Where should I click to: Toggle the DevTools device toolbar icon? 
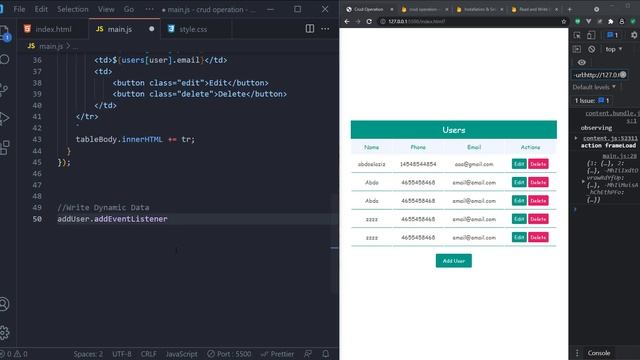[591, 36]
